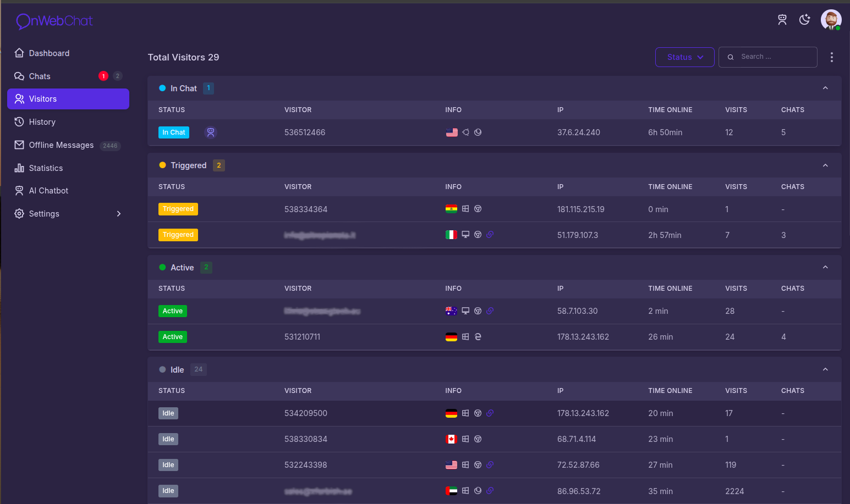850x504 pixels.
Task: Expand the Settings submenu
Action: (118, 214)
